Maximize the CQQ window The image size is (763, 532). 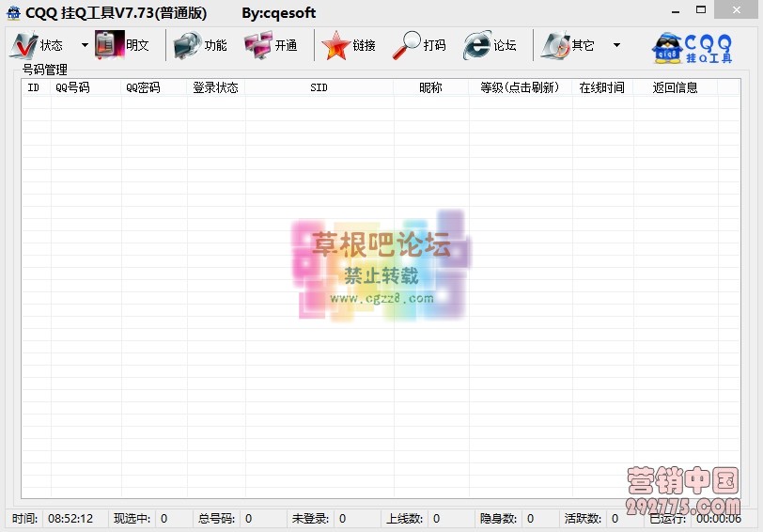[701, 9]
